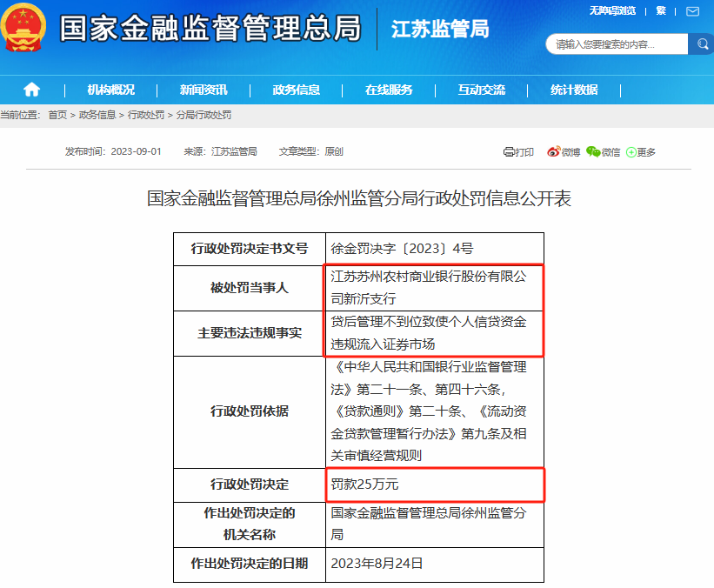Click the 行政处罚决定书文号 label cell
Viewport: 714px width, 588px height.
tap(250, 249)
